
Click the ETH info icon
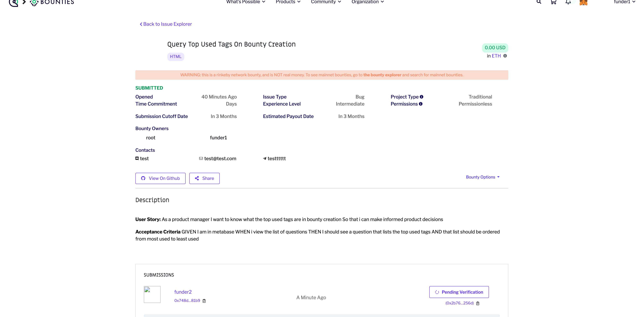click(x=505, y=56)
